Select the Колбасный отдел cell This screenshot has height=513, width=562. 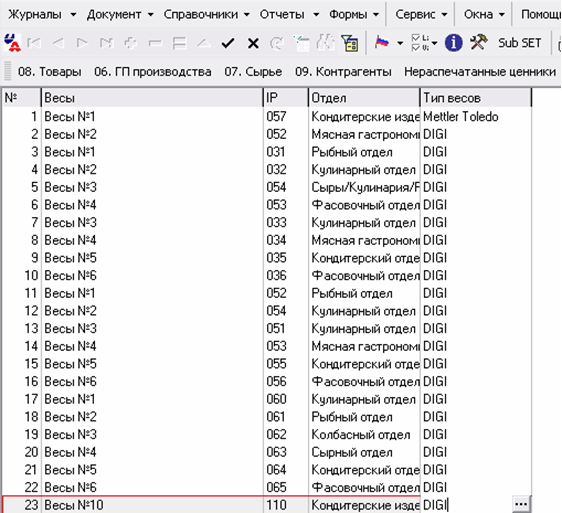(x=364, y=434)
